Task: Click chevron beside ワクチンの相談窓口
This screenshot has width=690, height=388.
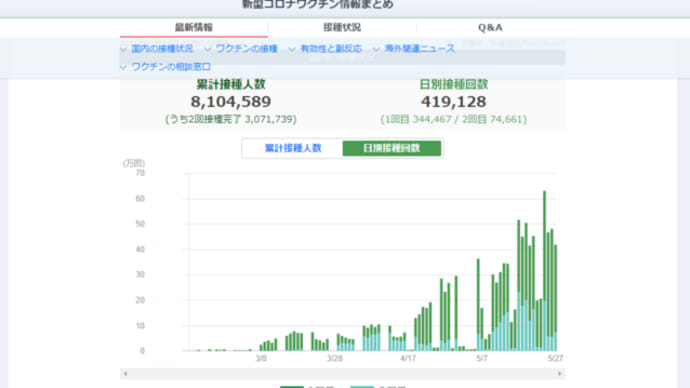Action: point(124,68)
